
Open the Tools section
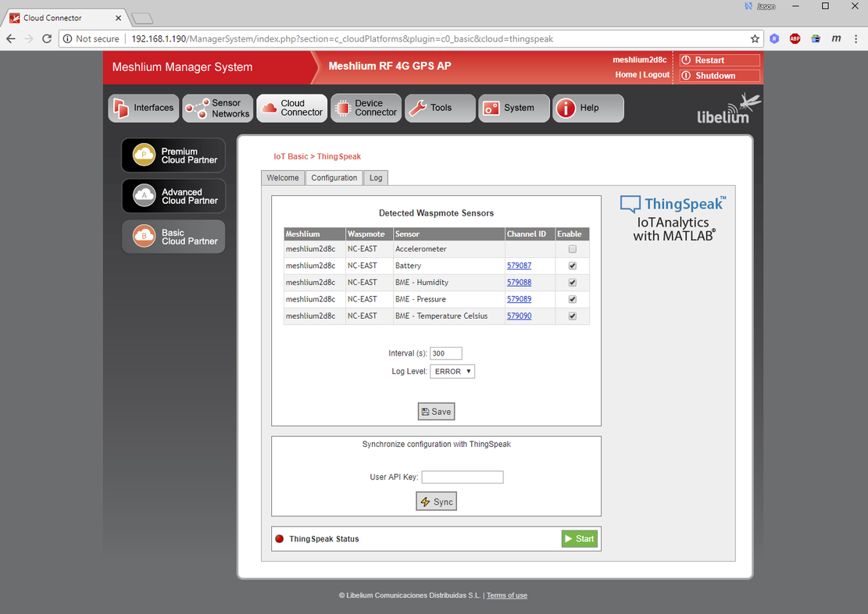pos(440,109)
